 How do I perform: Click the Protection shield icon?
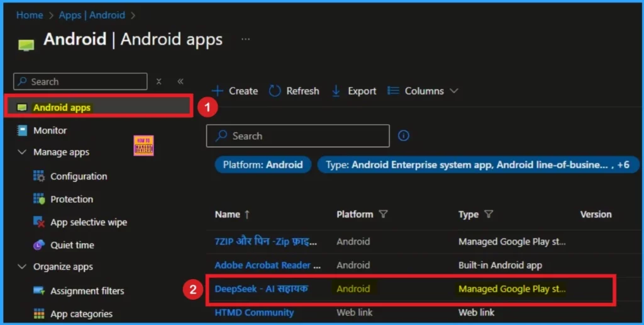39,199
